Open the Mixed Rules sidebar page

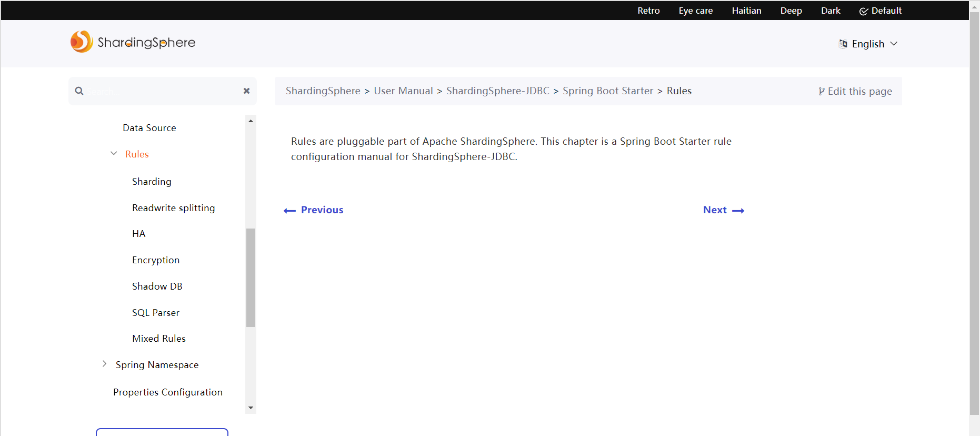159,339
